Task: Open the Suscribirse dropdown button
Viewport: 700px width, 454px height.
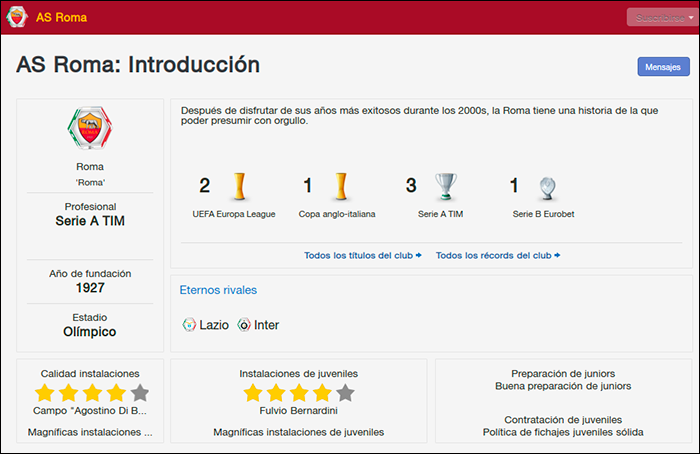Action: (663, 17)
